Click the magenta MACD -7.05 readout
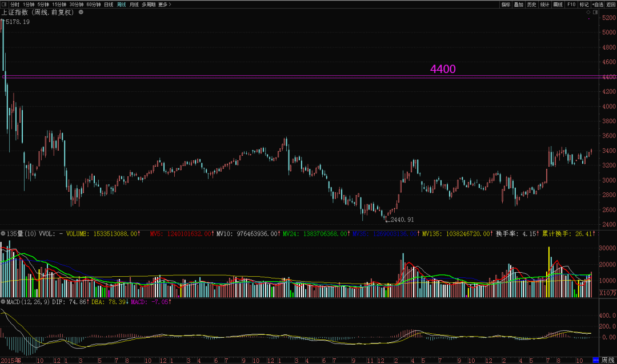 click(x=151, y=301)
